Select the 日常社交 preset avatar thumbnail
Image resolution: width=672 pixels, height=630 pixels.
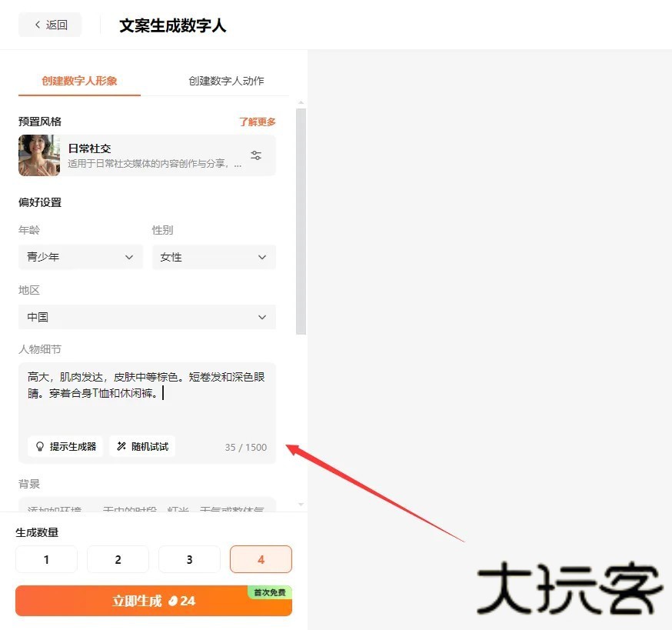[x=39, y=155]
